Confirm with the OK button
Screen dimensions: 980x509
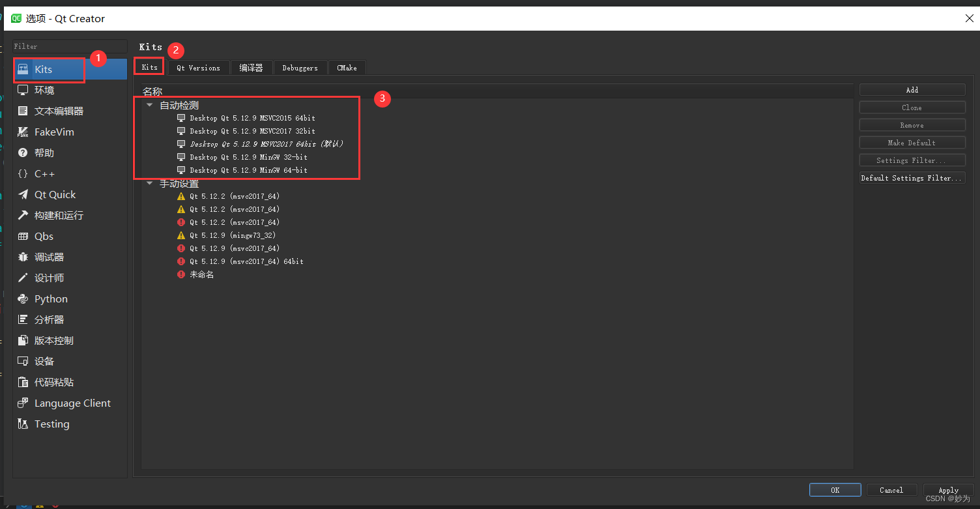[835, 490]
